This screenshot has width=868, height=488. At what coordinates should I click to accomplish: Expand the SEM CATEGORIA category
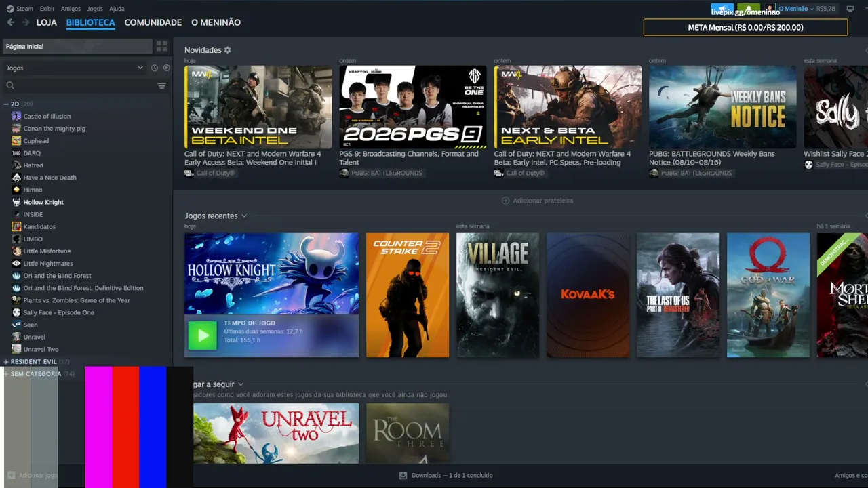tap(6, 374)
